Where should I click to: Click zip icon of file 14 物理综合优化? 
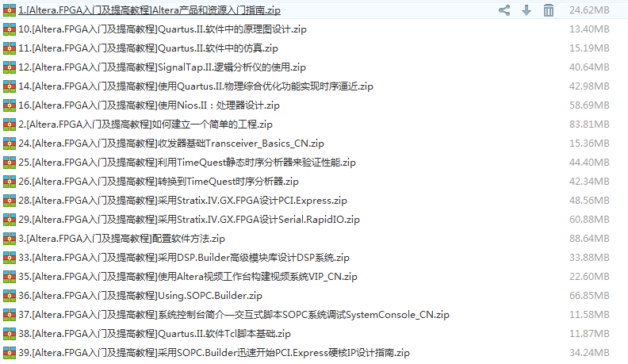coord(10,86)
